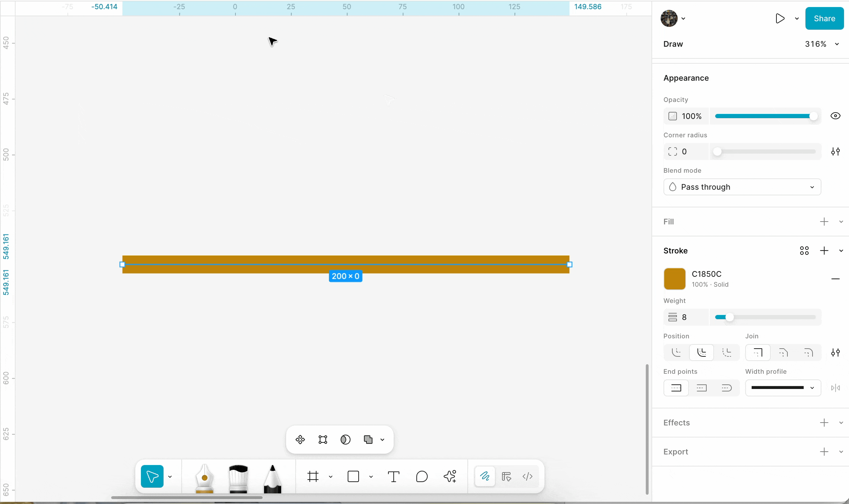
Task: Click the Present play button
Action: (780, 18)
